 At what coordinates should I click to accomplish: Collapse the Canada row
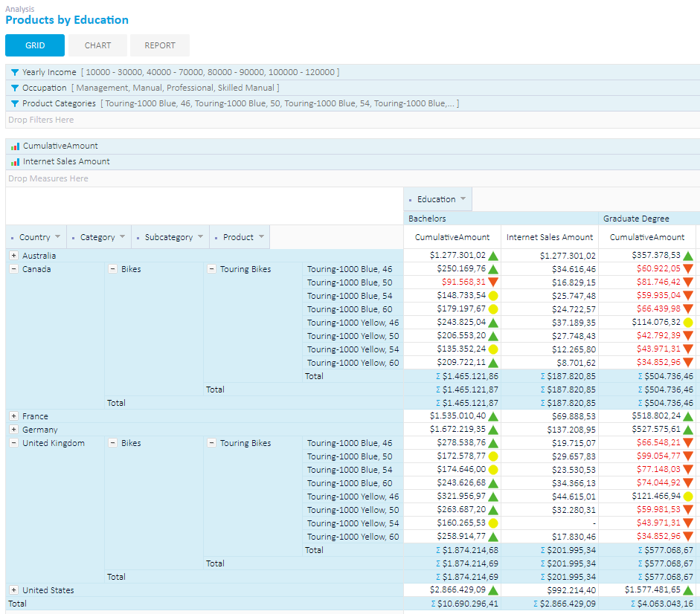13,268
